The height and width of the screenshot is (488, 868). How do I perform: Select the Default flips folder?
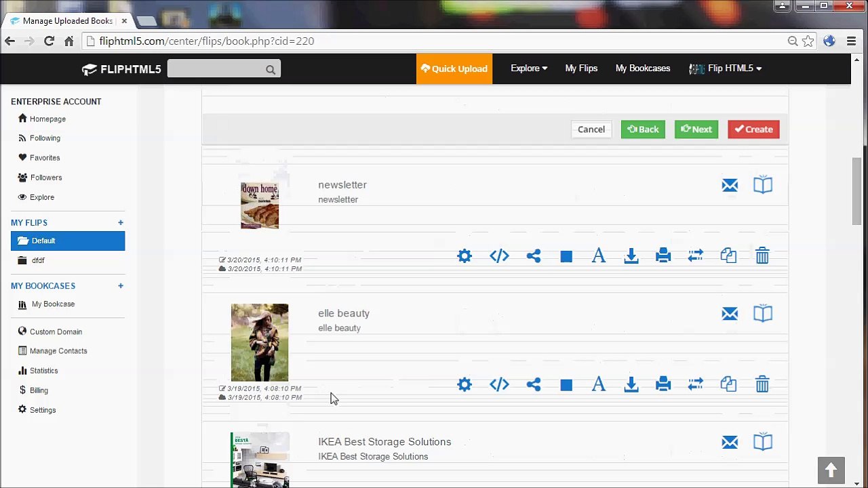(x=68, y=241)
